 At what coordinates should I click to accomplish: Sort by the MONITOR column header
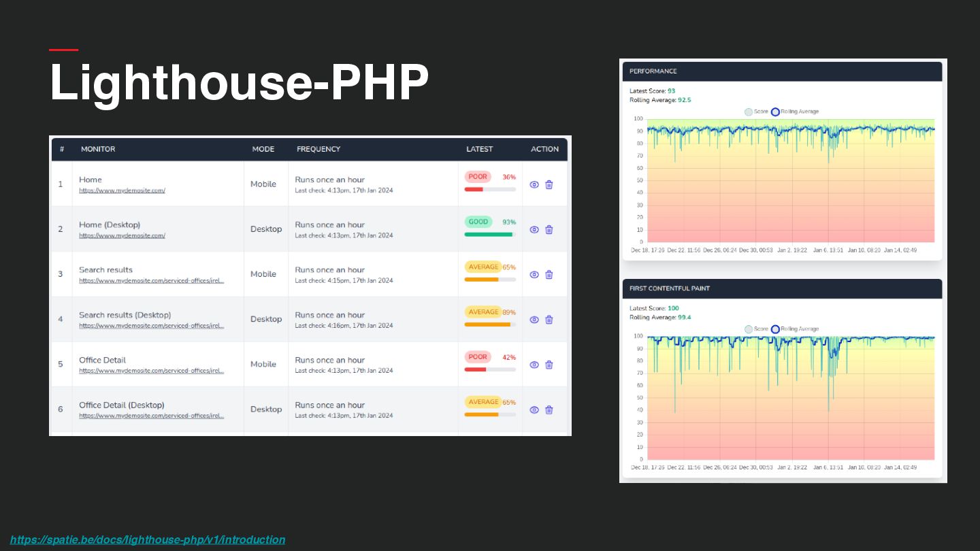[x=98, y=149]
